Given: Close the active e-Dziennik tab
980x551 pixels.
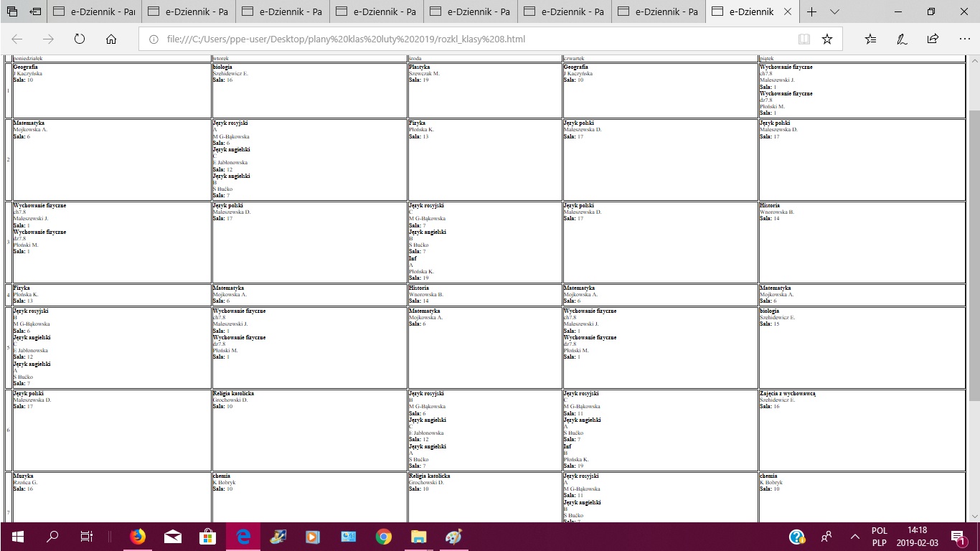Looking at the screenshot, I should 788,12.
